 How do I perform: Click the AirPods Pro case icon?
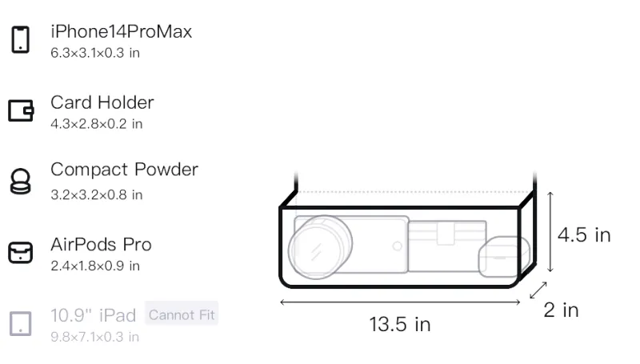tap(21, 253)
